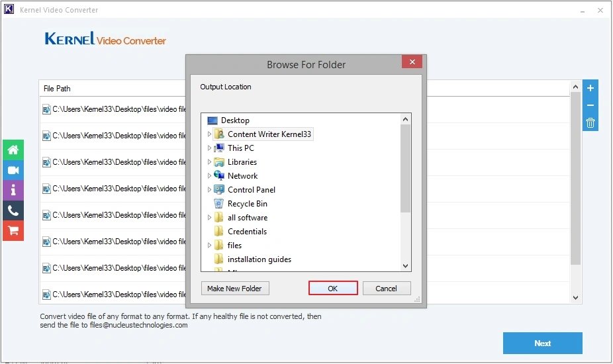Open the Info sidebar icon
Viewport: 613px width, 364px height.
13,191
